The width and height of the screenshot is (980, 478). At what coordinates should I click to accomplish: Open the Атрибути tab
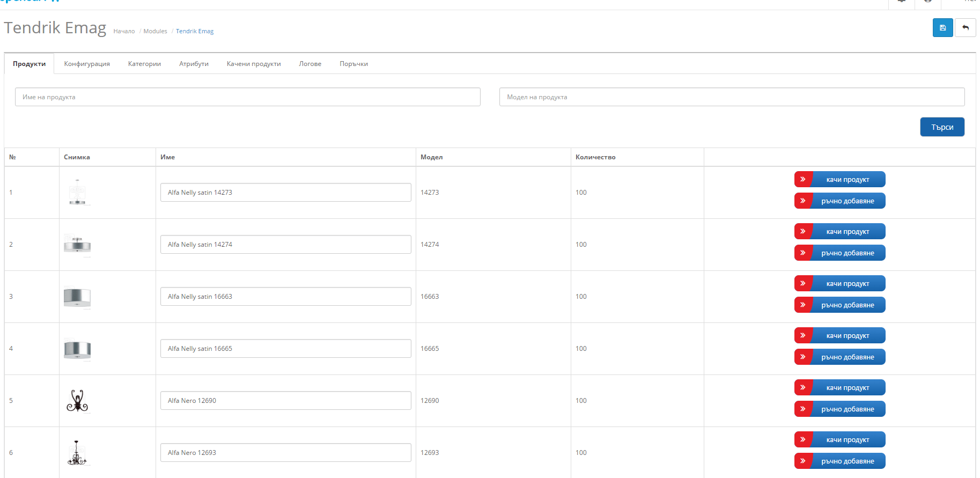194,64
